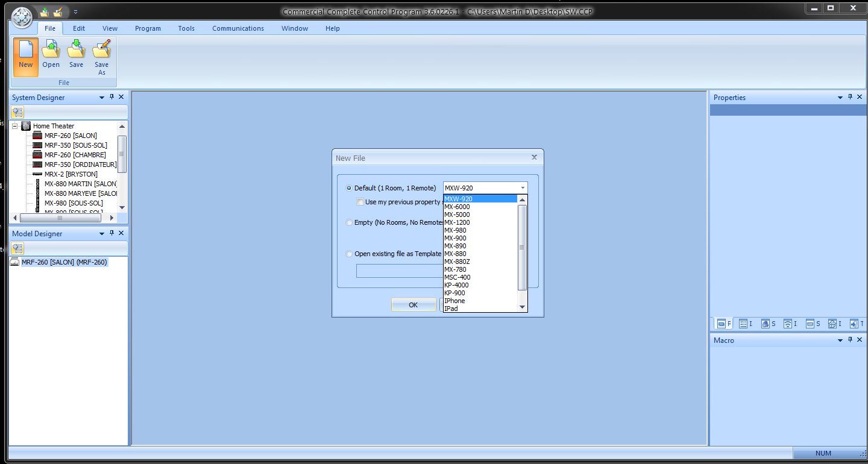Select the first Properties tab labeled F
868x464 pixels.
click(723, 324)
